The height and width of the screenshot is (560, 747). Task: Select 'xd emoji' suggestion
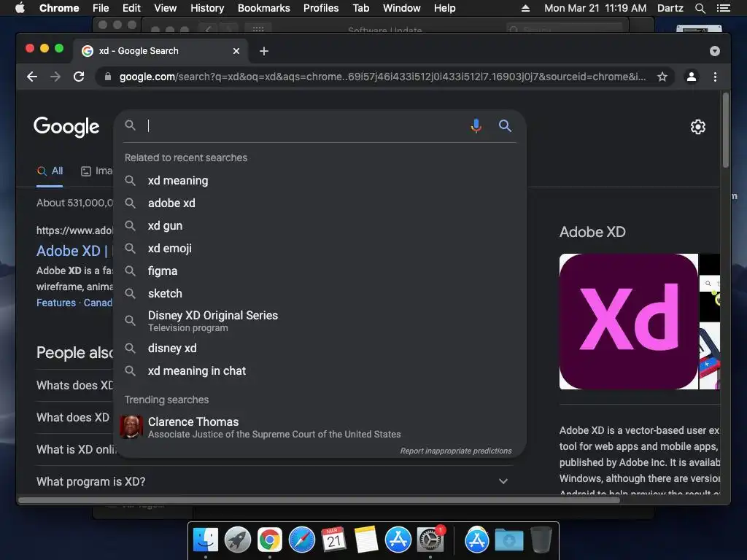point(320,248)
